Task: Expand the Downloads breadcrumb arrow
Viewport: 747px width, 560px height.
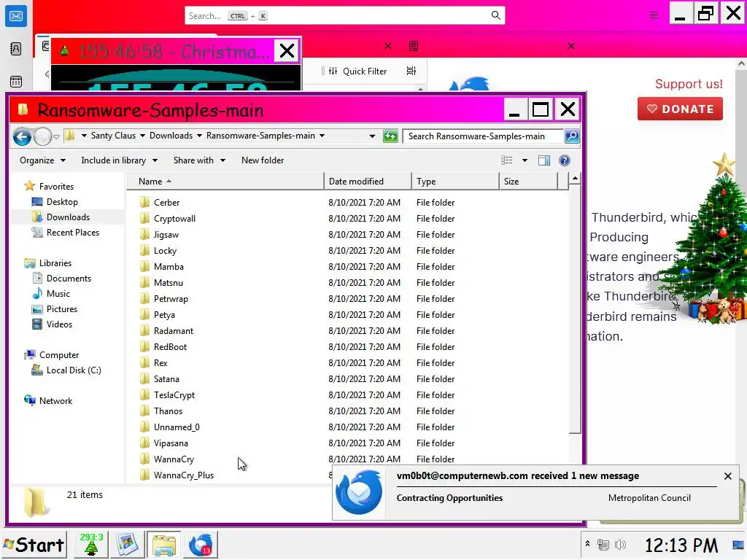Action: click(x=199, y=136)
